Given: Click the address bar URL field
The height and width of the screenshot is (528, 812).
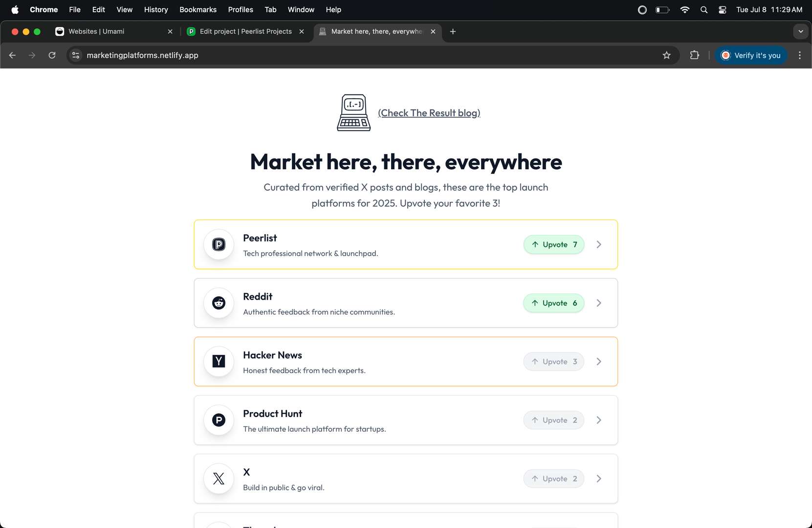Looking at the screenshot, I should tap(342, 55).
